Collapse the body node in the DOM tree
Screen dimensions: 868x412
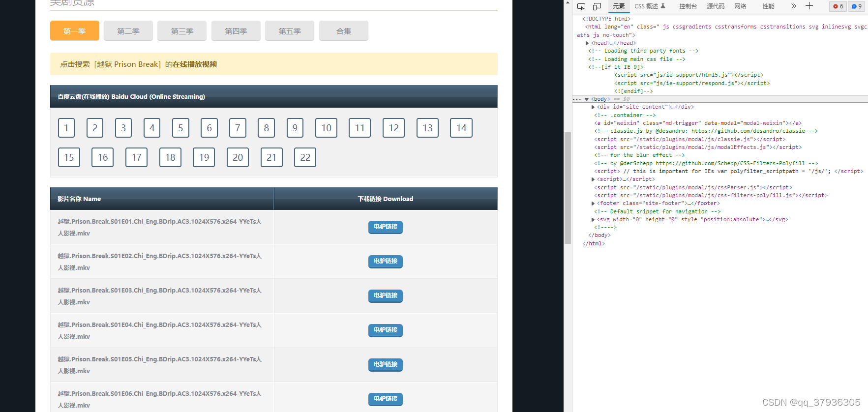coord(587,99)
